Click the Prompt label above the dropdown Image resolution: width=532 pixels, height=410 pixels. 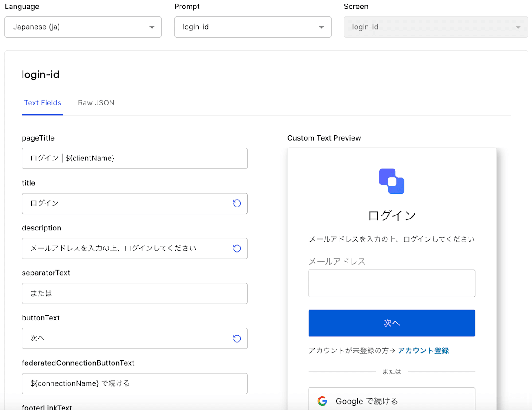coord(187,7)
